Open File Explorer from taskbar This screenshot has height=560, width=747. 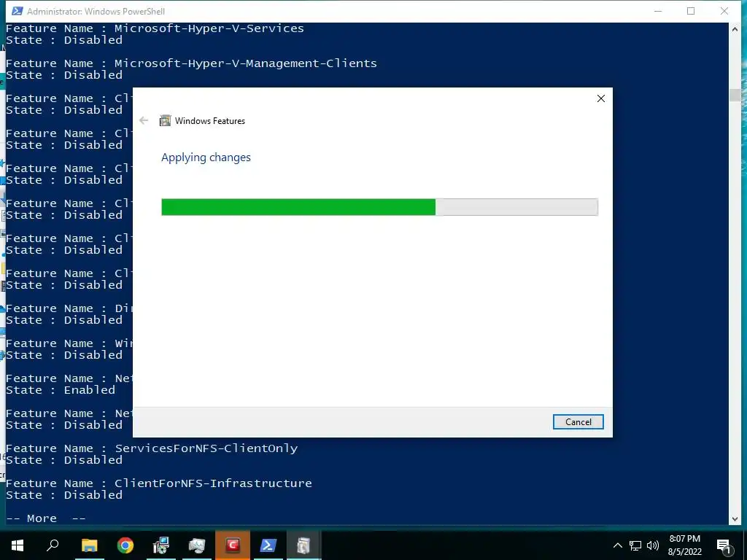[x=89, y=545]
